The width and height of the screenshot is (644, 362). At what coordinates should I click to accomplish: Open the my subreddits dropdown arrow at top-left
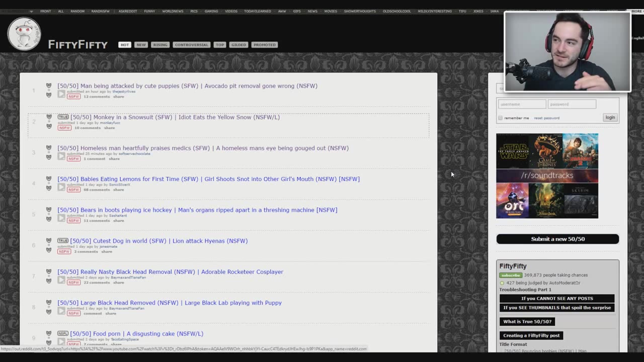click(31, 11)
